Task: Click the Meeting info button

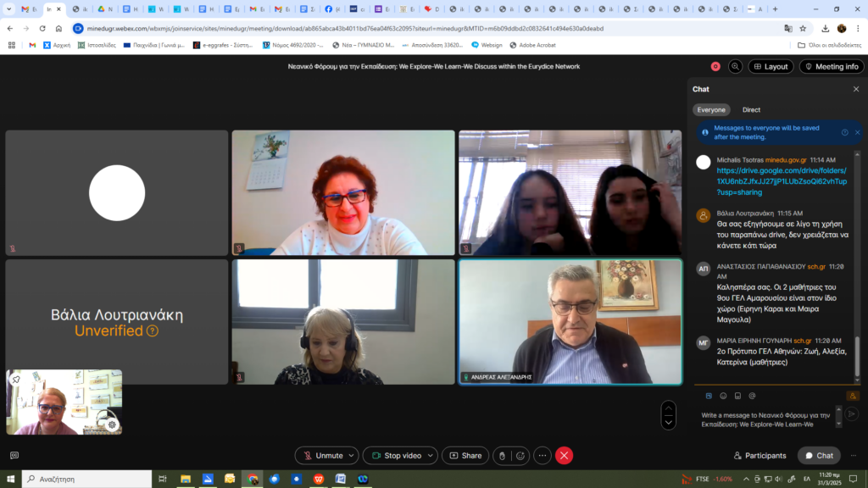Action: [831, 67]
